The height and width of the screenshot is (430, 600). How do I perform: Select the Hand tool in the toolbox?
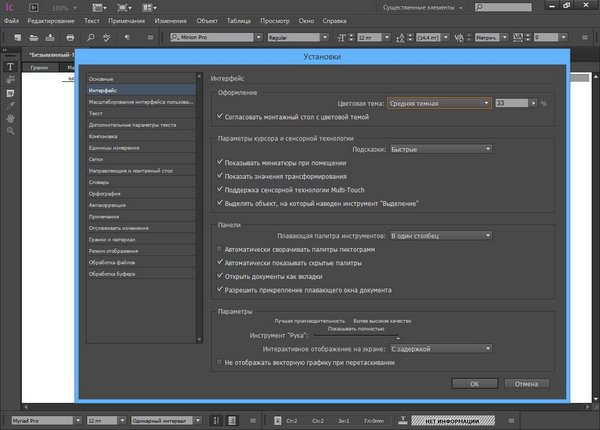[x=10, y=116]
